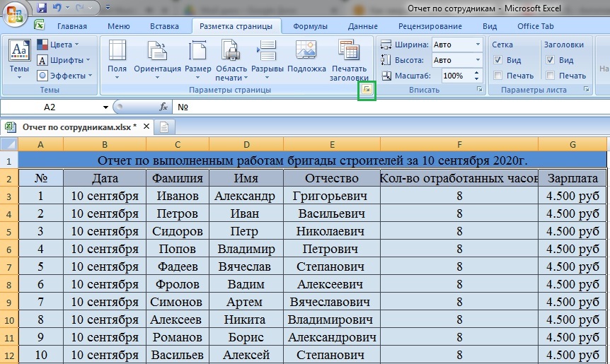The height and width of the screenshot is (364, 610).
Task: Toggle headings View (Вид) checkbox
Action: click(x=550, y=60)
